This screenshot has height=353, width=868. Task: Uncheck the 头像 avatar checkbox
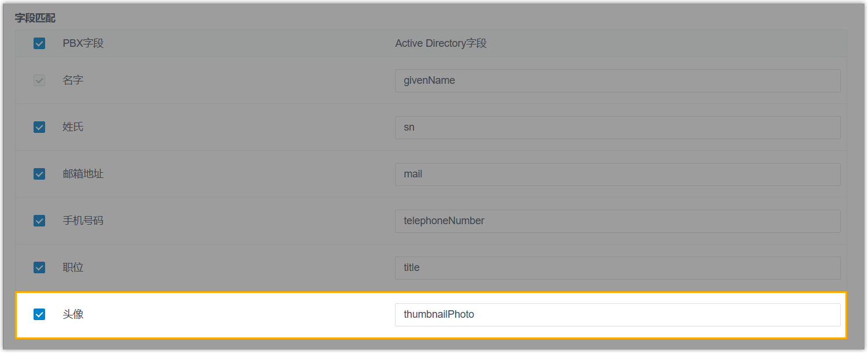click(39, 314)
